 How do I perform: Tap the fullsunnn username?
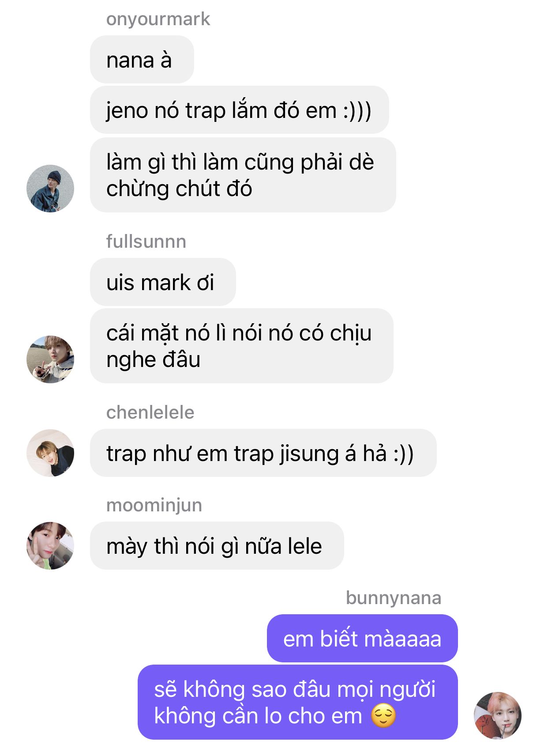tap(146, 242)
